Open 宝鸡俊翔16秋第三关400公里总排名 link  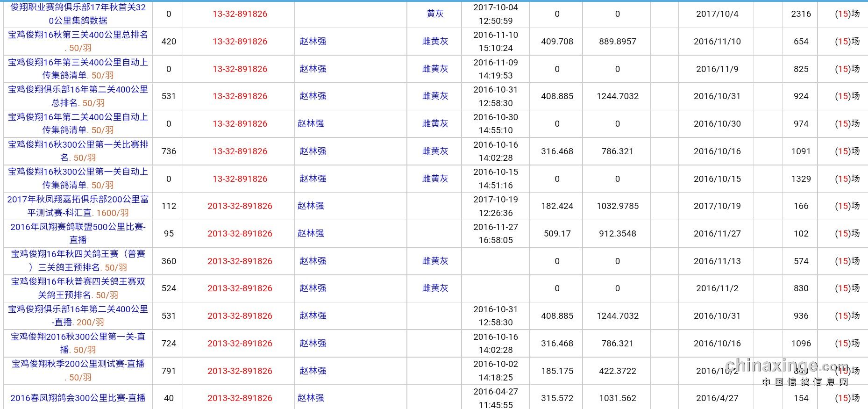tap(78, 35)
